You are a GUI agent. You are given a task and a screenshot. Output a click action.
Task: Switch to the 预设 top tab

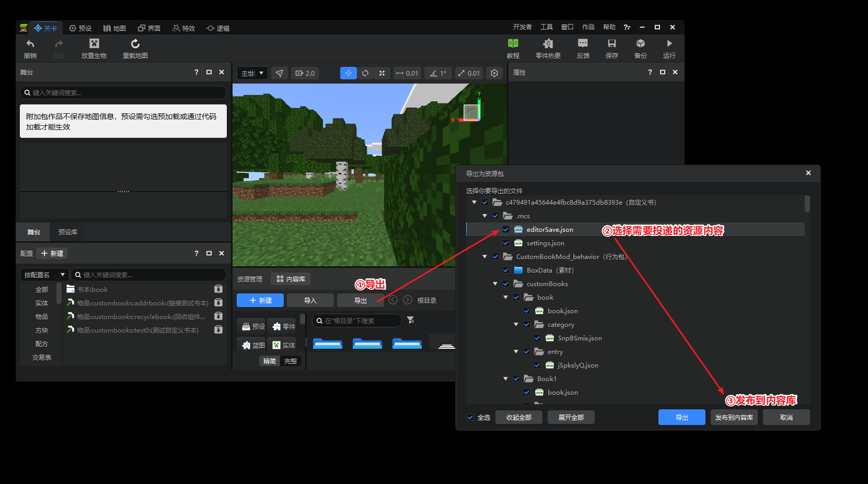click(x=80, y=28)
